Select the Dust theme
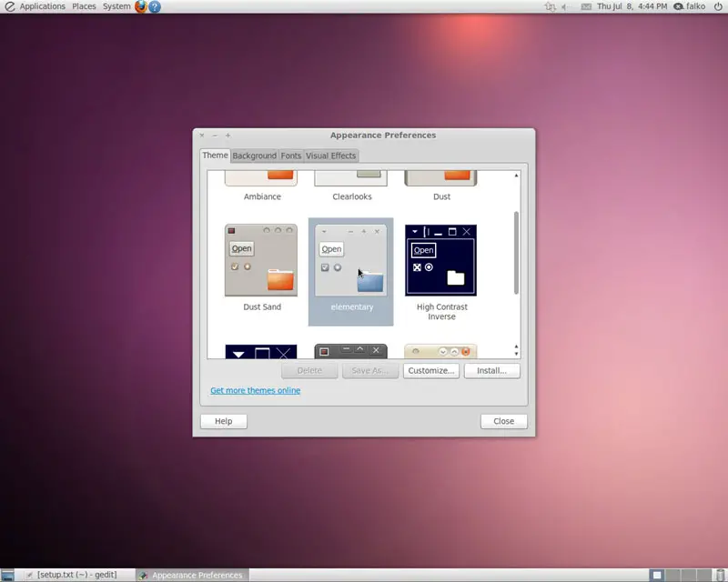Image resolution: width=728 pixels, height=582 pixels. [441, 186]
